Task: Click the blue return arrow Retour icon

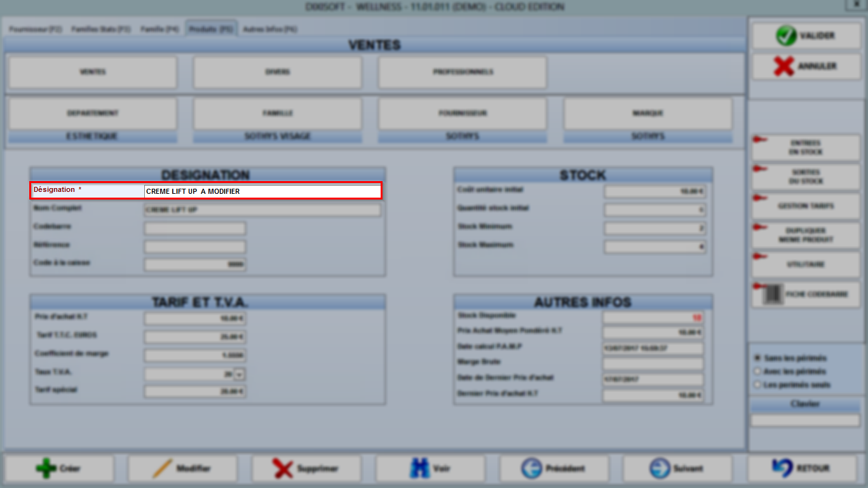Action: pyautogui.click(x=782, y=469)
